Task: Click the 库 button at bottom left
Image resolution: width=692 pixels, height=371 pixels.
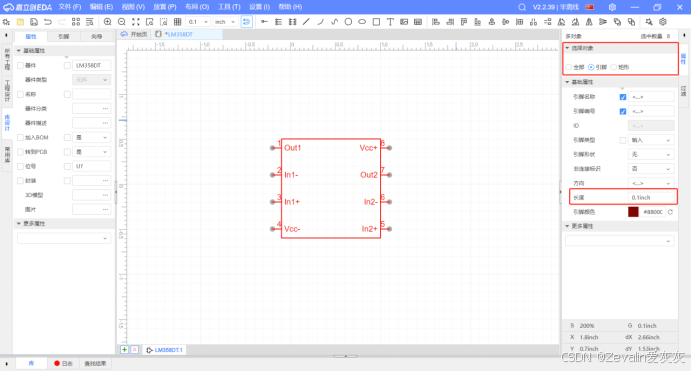Action: click(31, 364)
